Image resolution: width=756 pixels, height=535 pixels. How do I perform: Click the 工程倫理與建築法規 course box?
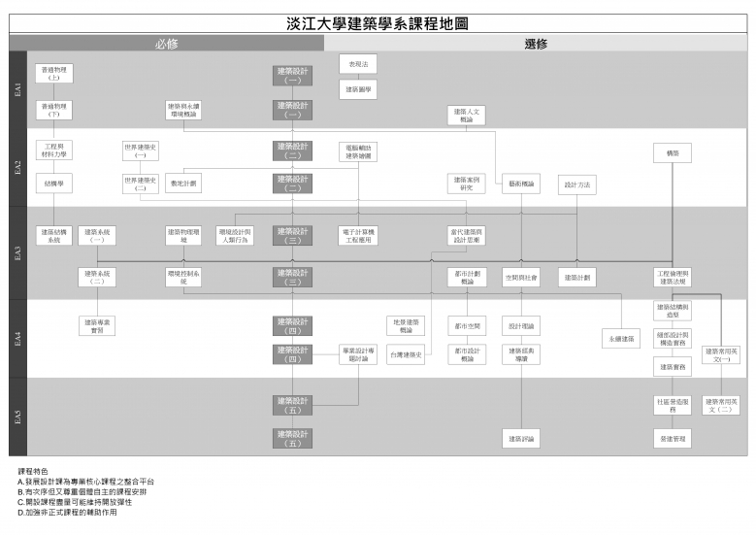[x=673, y=278]
